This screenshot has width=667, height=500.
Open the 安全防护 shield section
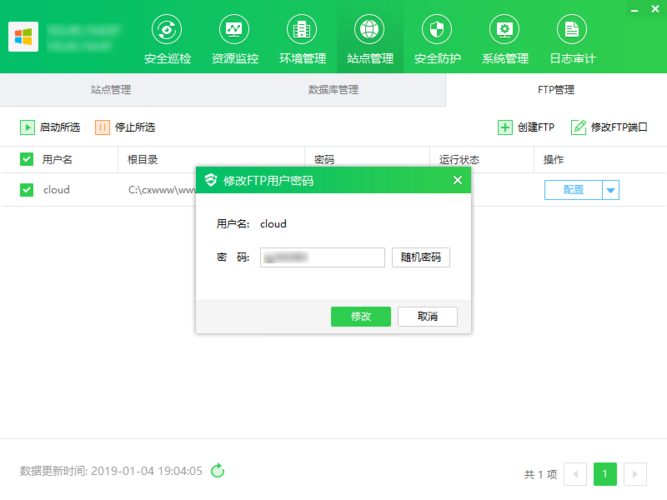tap(437, 39)
